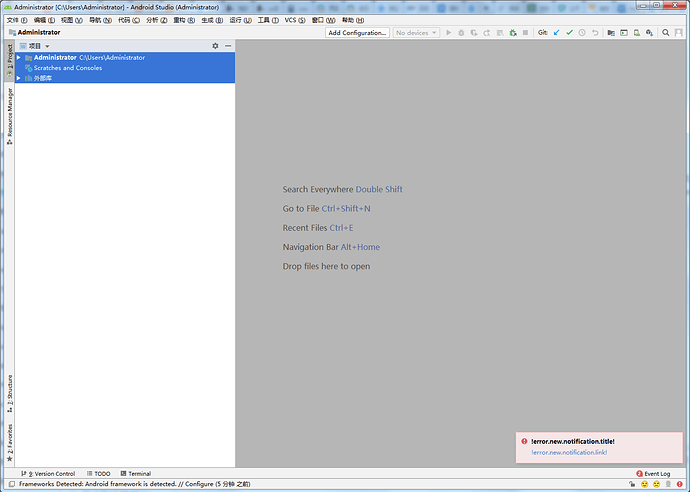Image resolution: width=690 pixels, height=492 pixels.
Task: Open the No devices dropdown
Action: tap(416, 33)
